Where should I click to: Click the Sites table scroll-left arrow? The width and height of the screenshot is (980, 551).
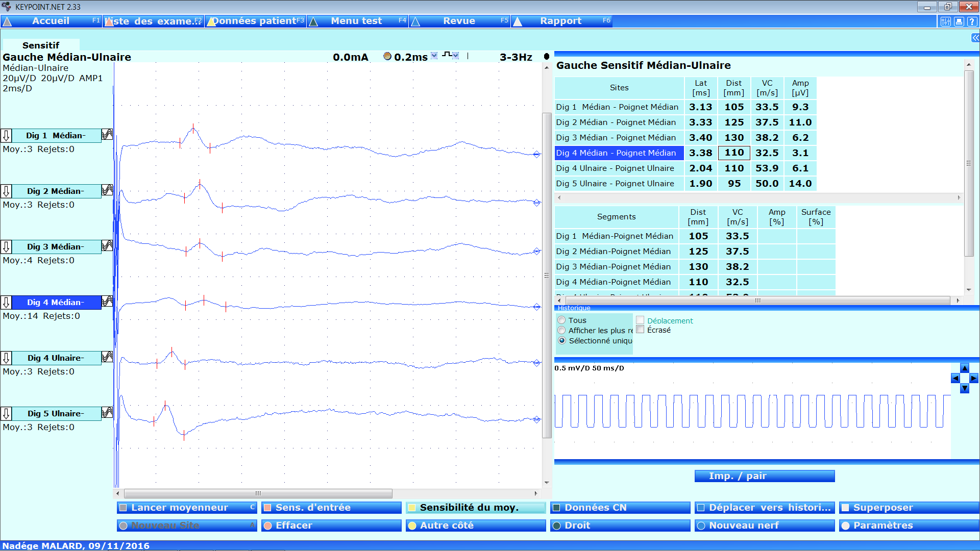pyautogui.click(x=559, y=197)
